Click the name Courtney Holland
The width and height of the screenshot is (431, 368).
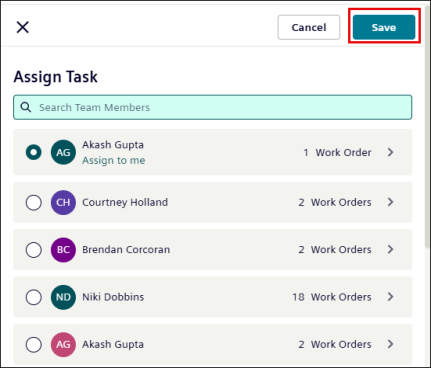[x=125, y=202]
